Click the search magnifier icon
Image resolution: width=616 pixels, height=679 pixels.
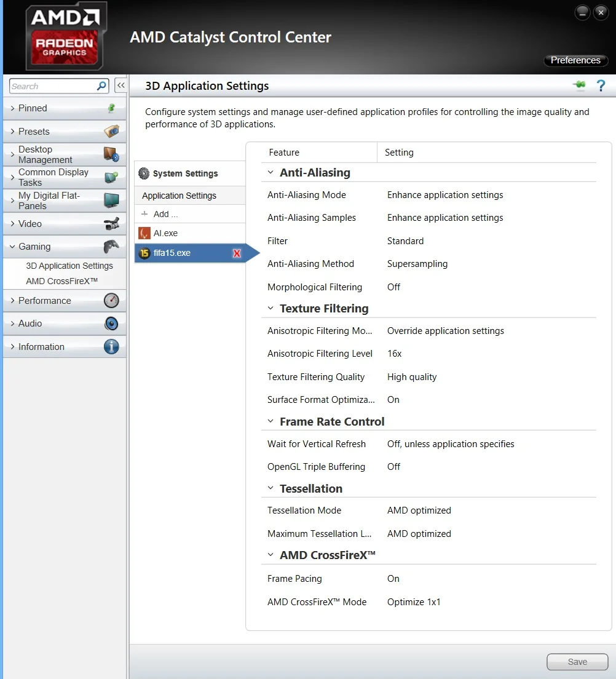(x=101, y=85)
